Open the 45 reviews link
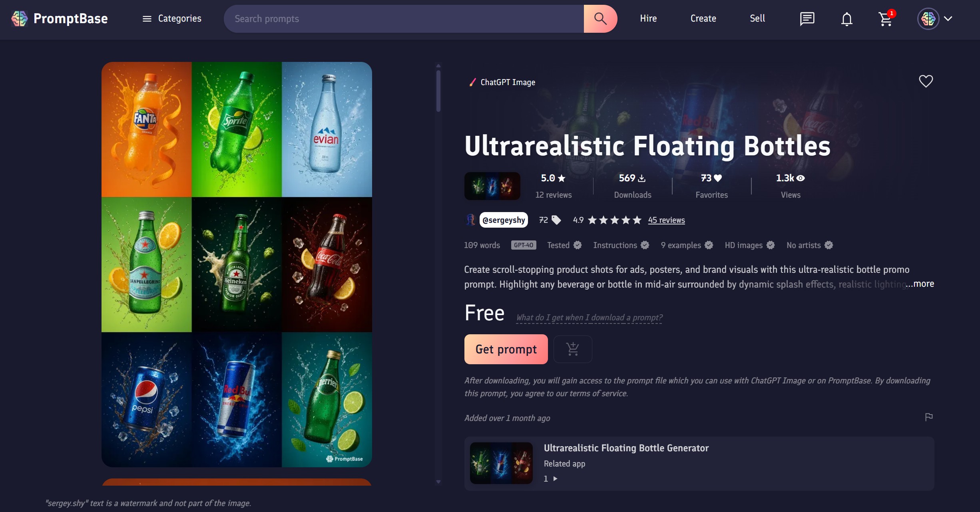The height and width of the screenshot is (512, 980). [666, 220]
